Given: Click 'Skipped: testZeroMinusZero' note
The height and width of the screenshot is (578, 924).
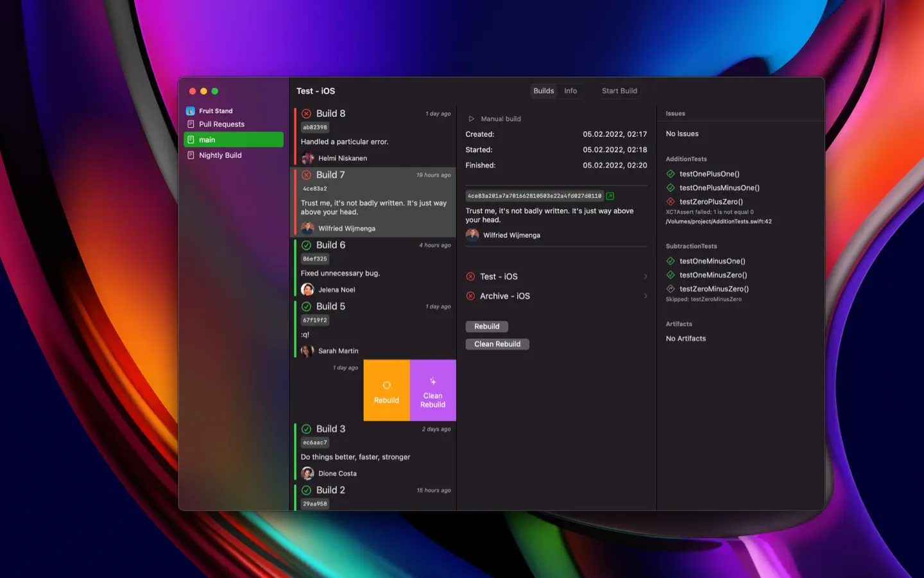Looking at the screenshot, I should pyautogui.click(x=704, y=299).
